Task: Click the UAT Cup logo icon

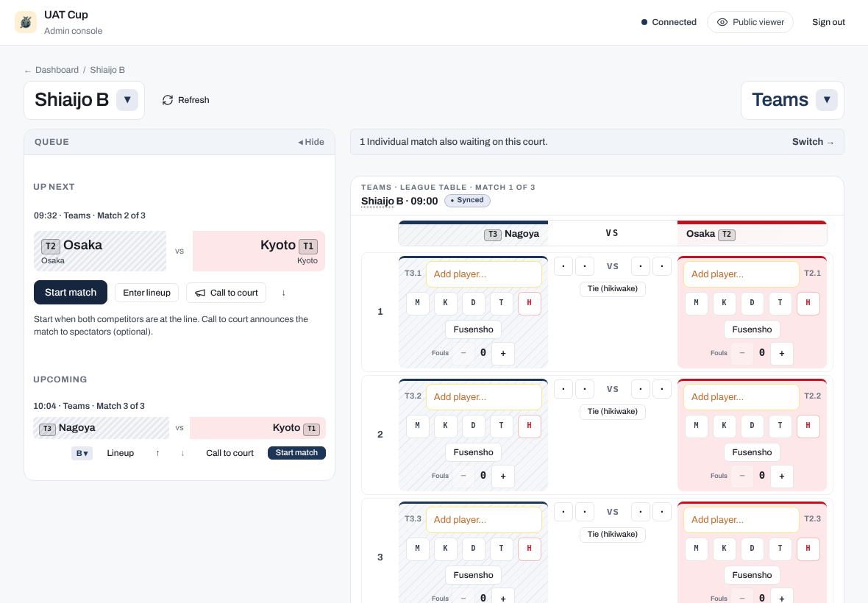Action: click(26, 22)
